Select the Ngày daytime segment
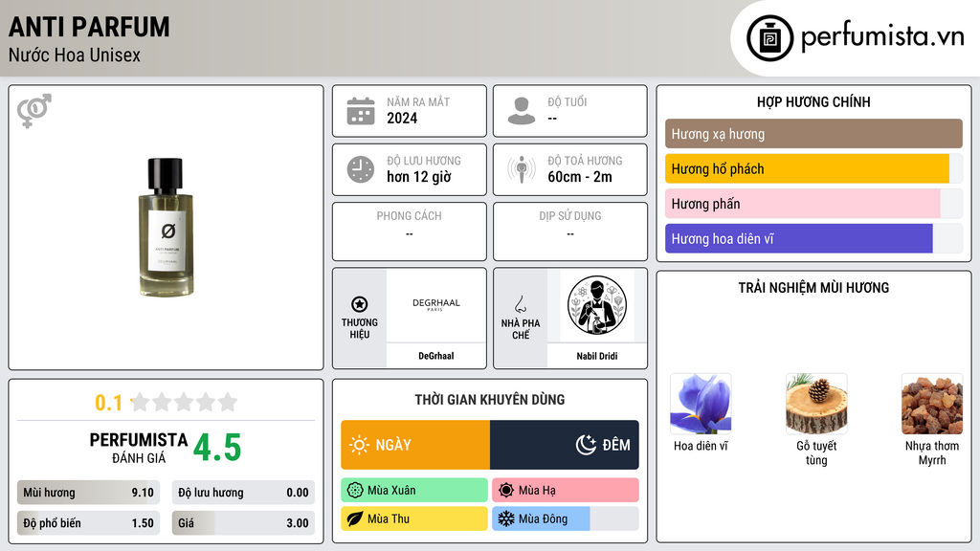 coord(415,445)
